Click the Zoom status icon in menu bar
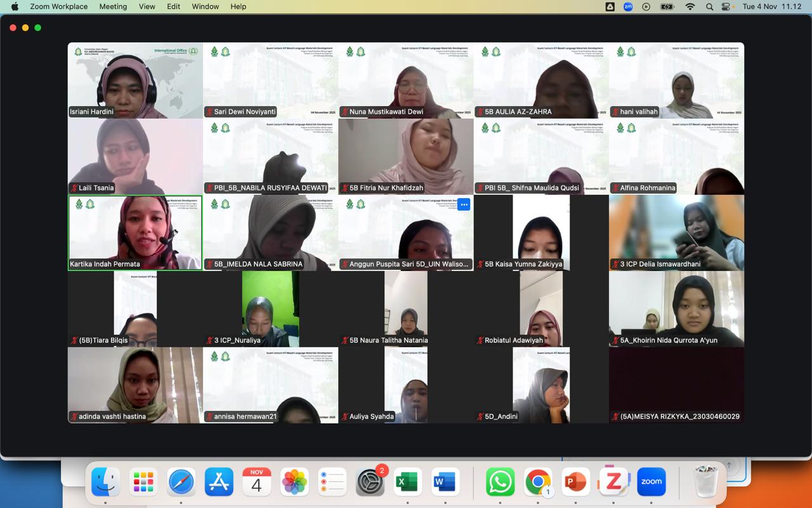The image size is (812, 508). pos(628,6)
